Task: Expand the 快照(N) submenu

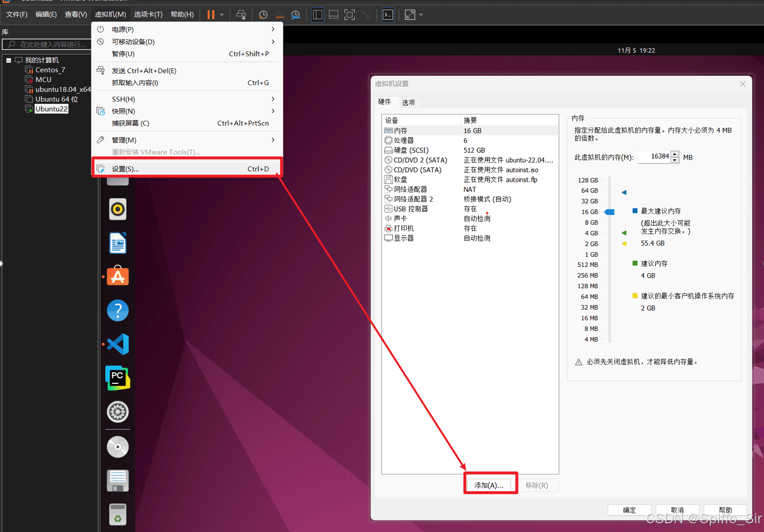Action: pyautogui.click(x=187, y=111)
